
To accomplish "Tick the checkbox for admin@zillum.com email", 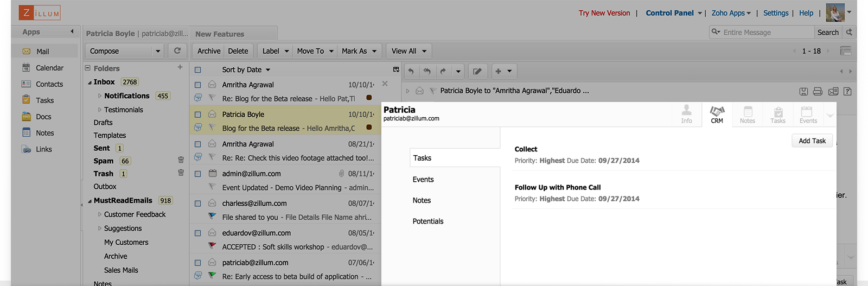I will 197,174.
